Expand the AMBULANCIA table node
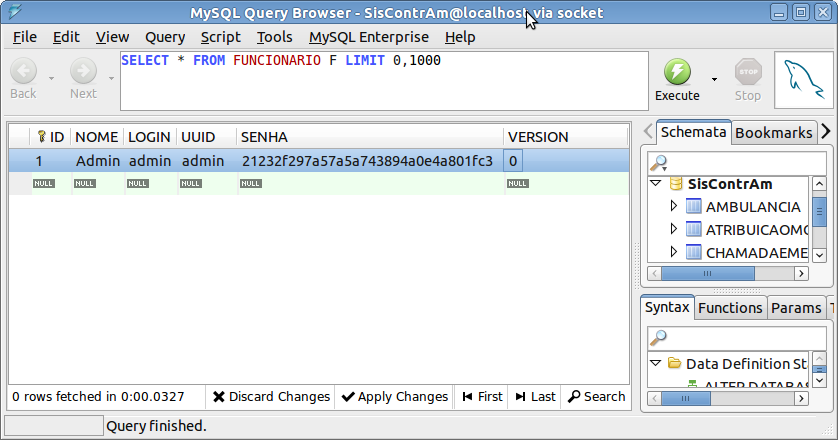This screenshot has width=838, height=440. tap(673, 206)
